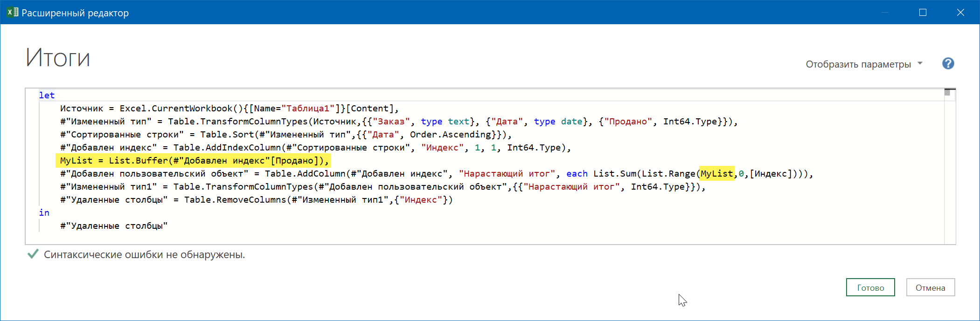The height and width of the screenshot is (321, 980).
Task: Click the Table.Sort line of code
Action: (x=285, y=135)
